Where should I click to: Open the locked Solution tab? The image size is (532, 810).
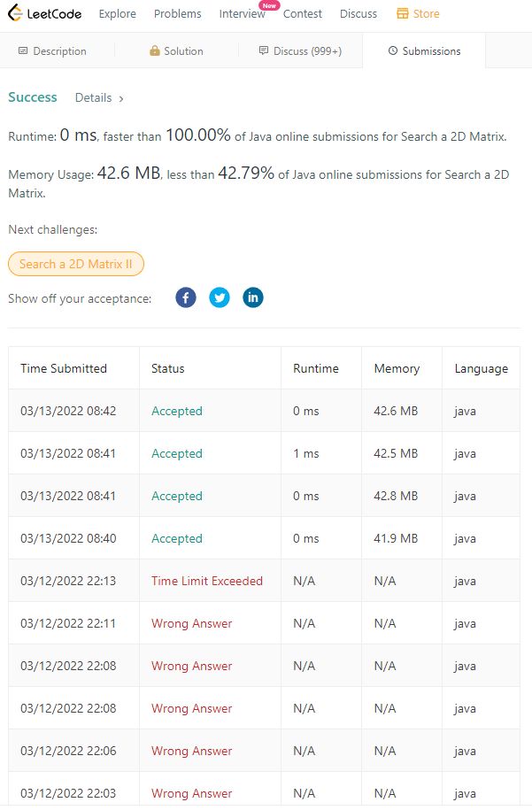(176, 51)
